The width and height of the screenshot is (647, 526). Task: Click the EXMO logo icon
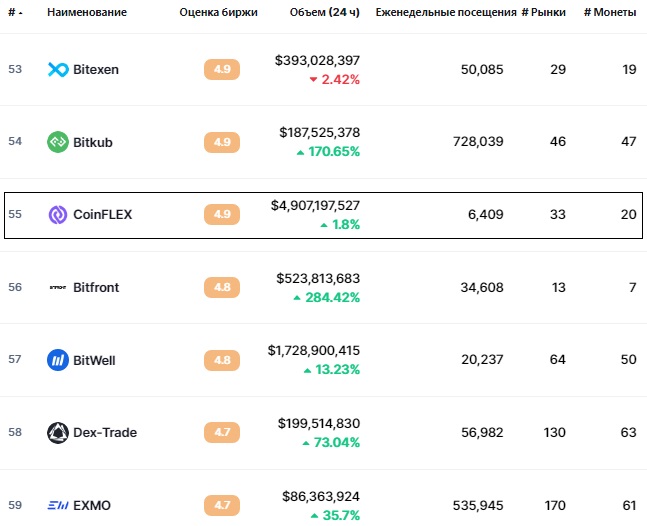point(58,505)
